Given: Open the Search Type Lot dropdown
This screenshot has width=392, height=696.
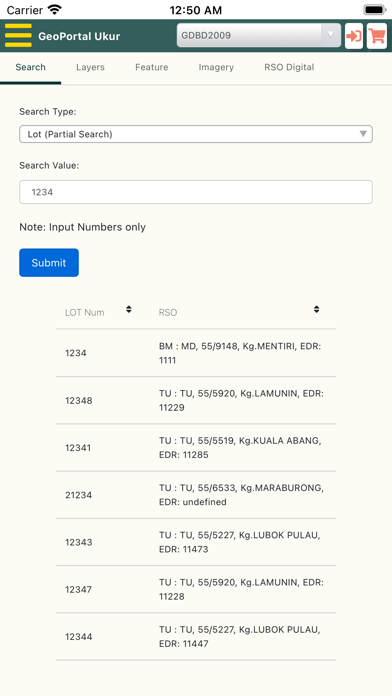Looking at the screenshot, I should 196,134.
